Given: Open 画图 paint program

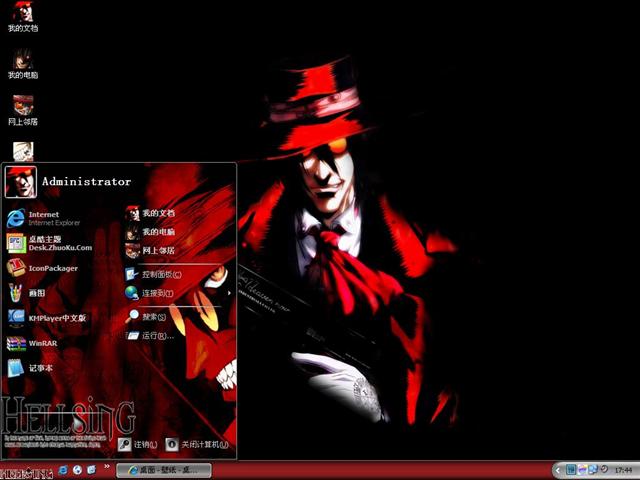Looking at the screenshot, I should click(x=29, y=293).
